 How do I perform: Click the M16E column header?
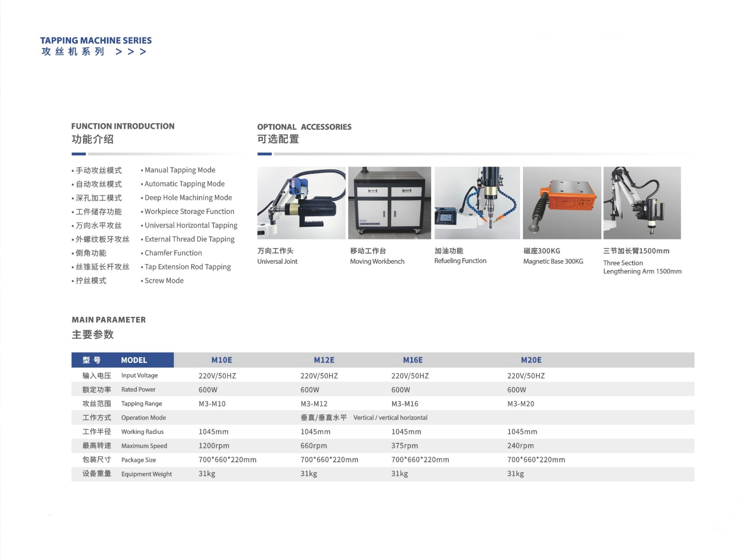413,360
